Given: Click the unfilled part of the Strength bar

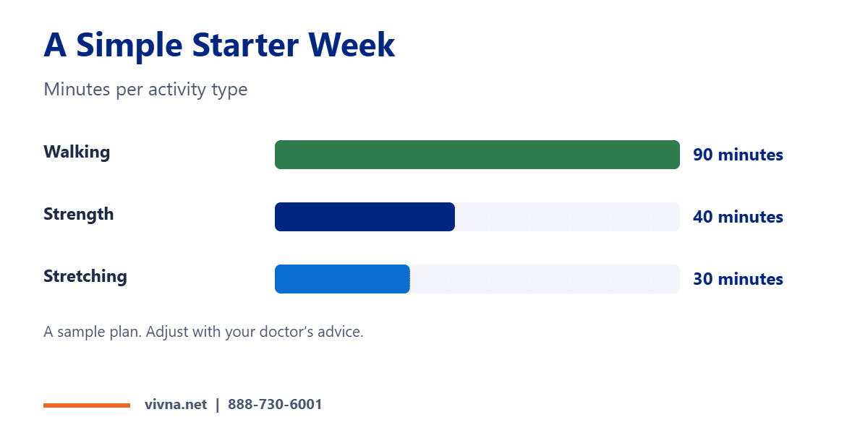Looking at the screenshot, I should point(567,217).
